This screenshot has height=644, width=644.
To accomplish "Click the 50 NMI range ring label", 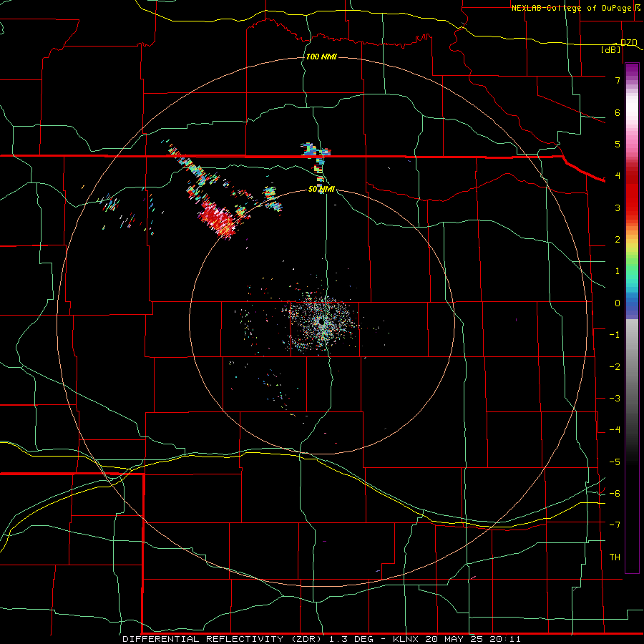I will point(321,189).
